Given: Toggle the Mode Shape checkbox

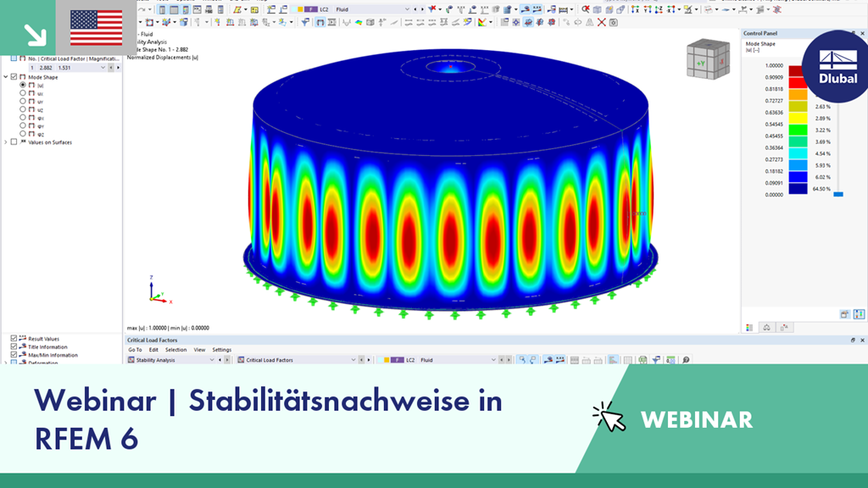Looking at the screenshot, I should (x=14, y=77).
